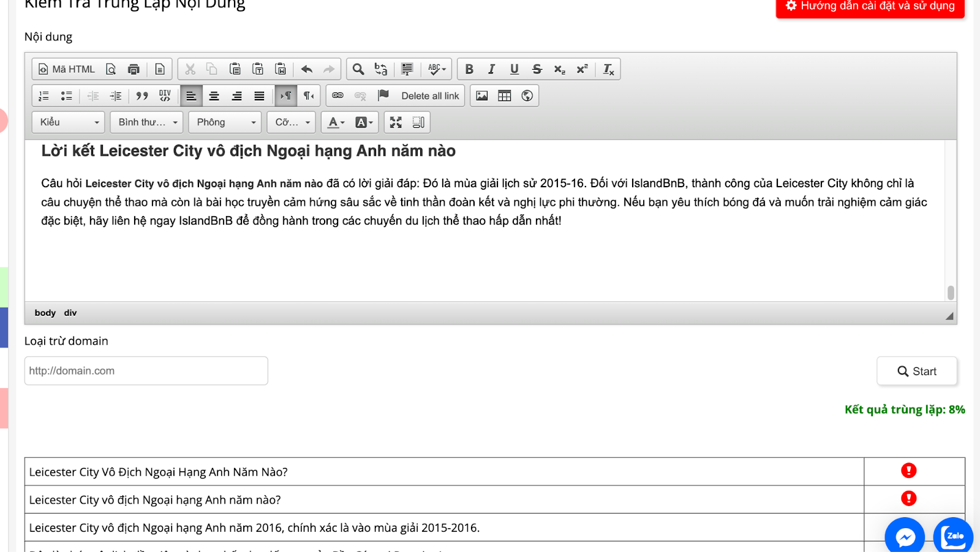
Task: Click the Show Blocks icon
Action: click(418, 122)
